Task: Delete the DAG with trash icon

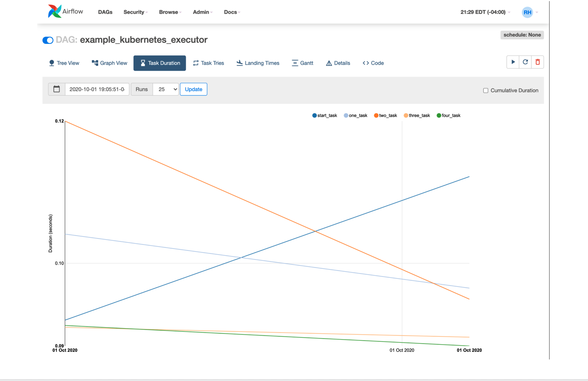Action: coord(538,62)
